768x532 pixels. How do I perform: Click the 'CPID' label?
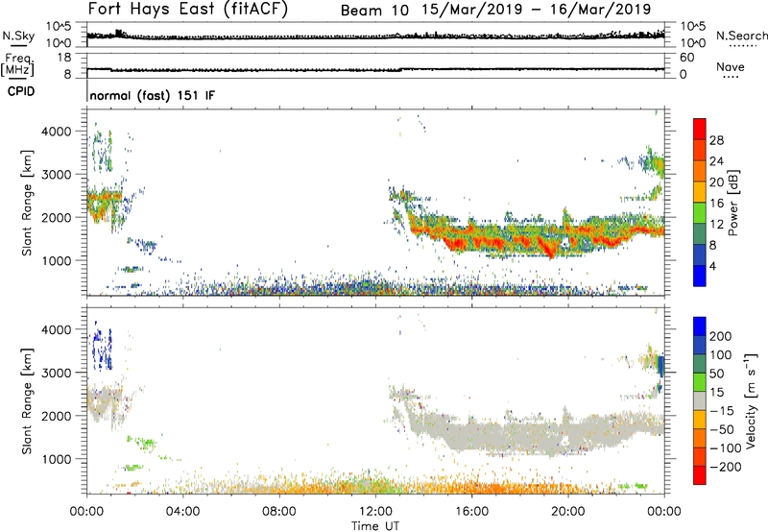click(x=21, y=91)
